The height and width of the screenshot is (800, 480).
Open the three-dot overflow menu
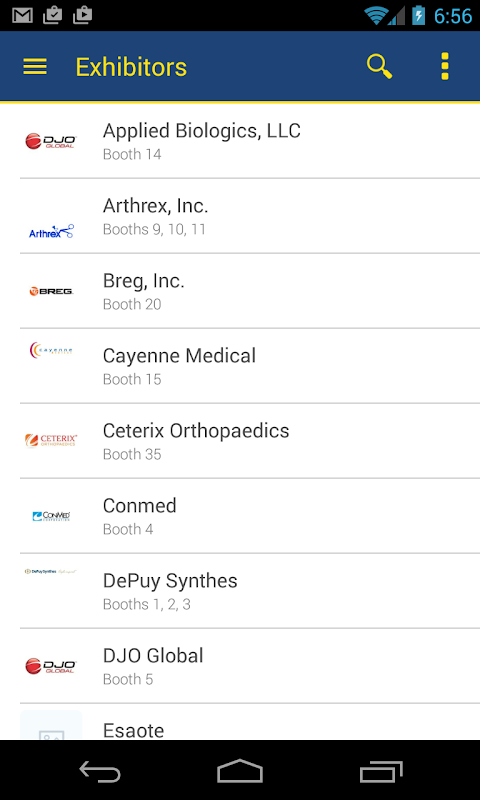pyautogui.click(x=445, y=66)
